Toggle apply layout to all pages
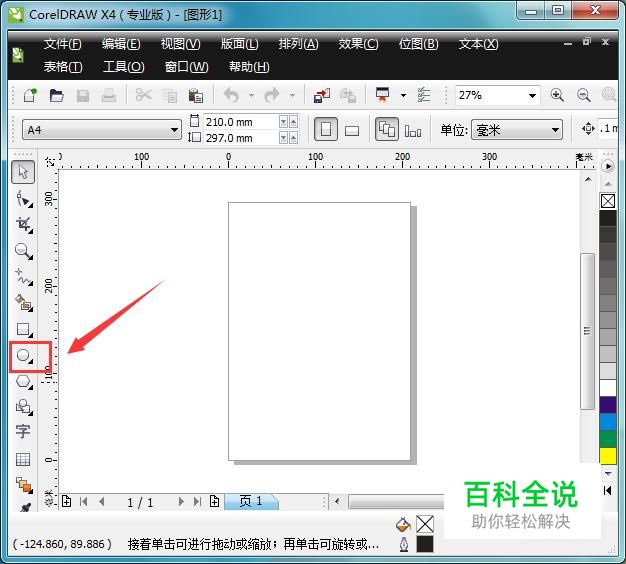The image size is (626, 564). pyautogui.click(x=386, y=129)
